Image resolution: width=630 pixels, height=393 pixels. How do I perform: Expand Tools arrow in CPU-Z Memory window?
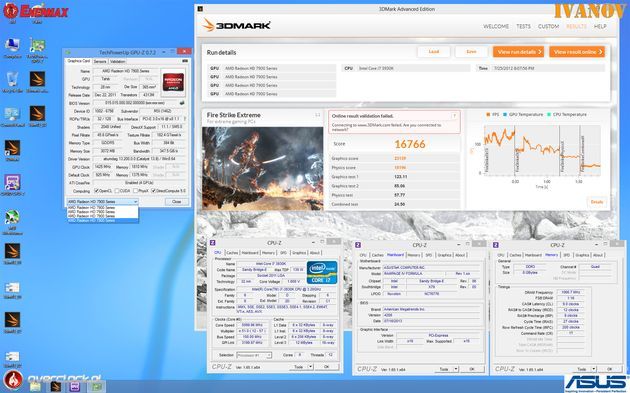click(593, 369)
